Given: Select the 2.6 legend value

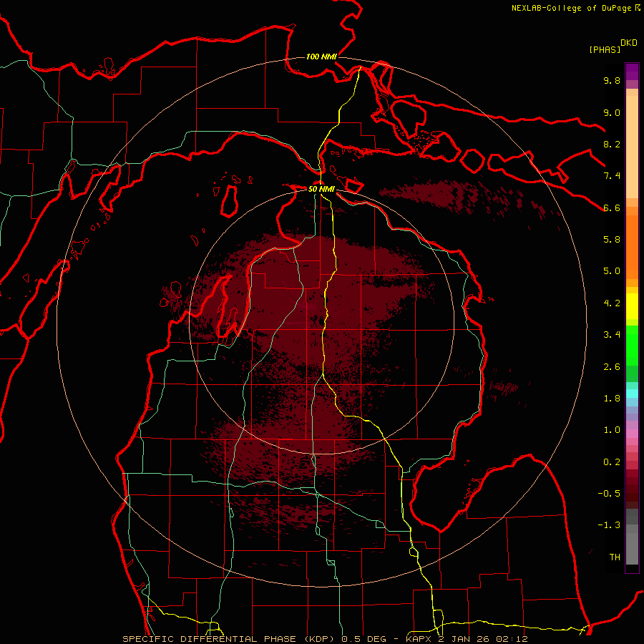Looking at the screenshot, I should (612, 367).
